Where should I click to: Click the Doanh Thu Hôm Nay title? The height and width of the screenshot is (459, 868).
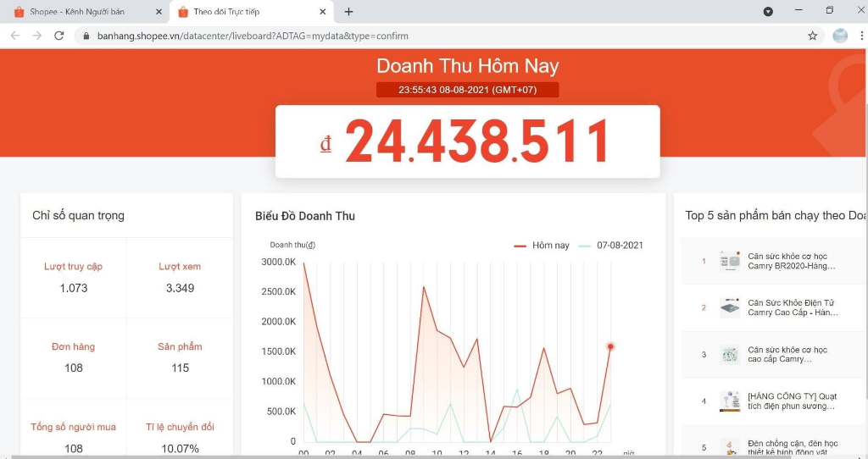468,66
